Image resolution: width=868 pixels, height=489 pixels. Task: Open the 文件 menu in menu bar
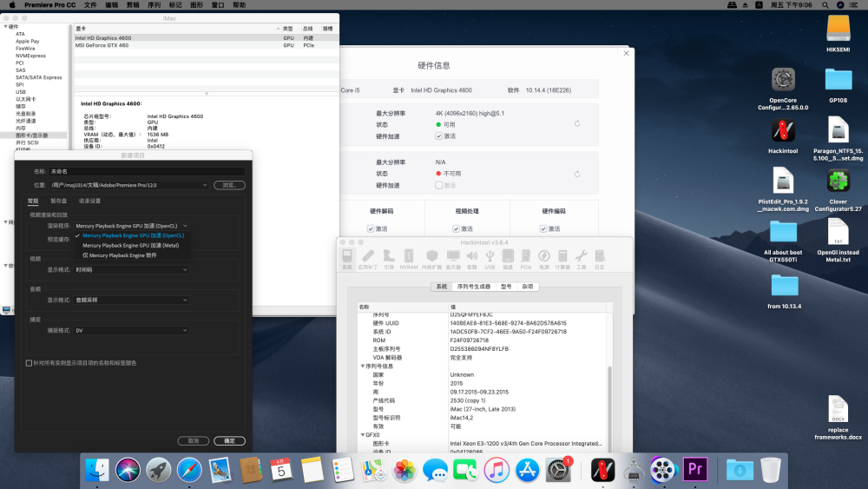coord(90,5)
